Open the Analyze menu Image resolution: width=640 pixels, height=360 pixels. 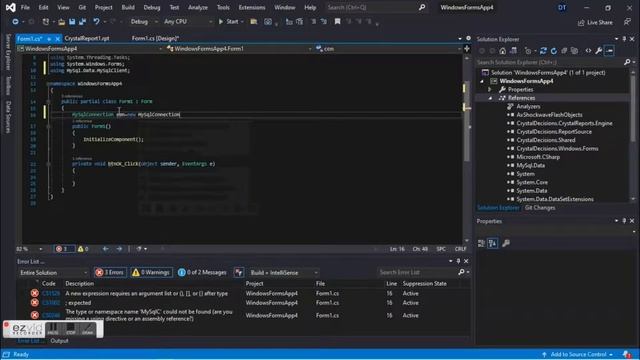coord(198,7)
